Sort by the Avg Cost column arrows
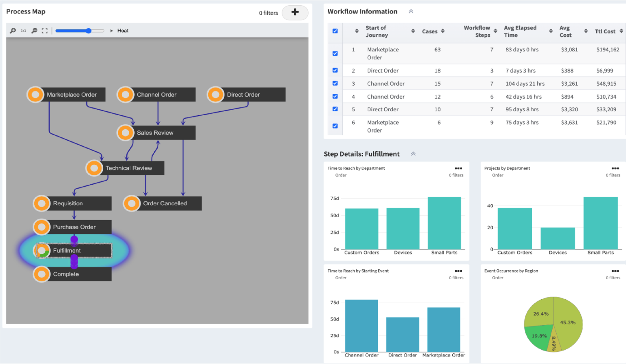Screen dimensions: 626x364 [586, 31]
